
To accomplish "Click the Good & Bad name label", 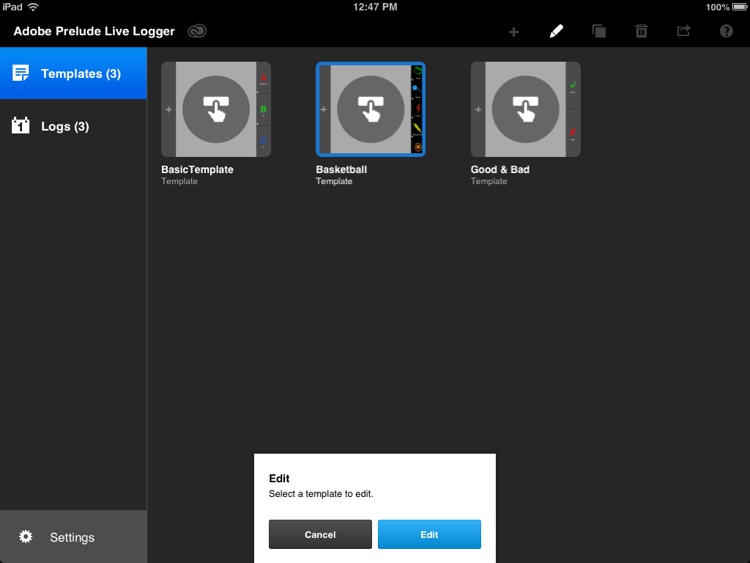I will (x=500, y=169).
